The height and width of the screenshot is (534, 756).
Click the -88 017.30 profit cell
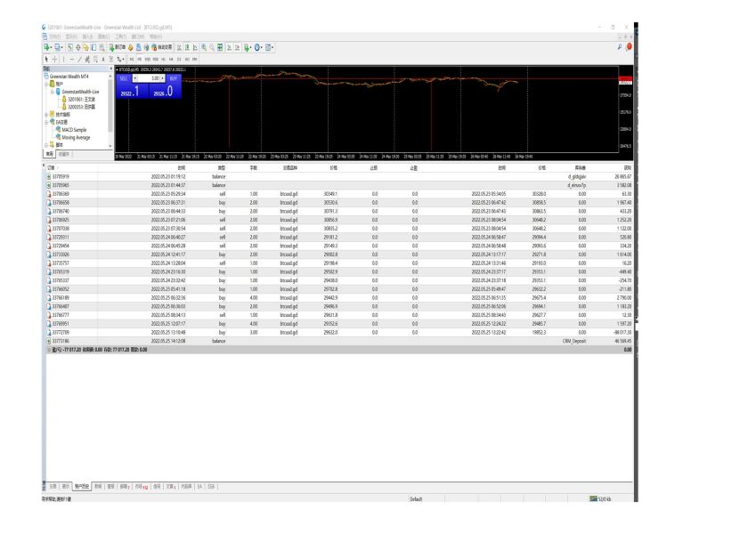622,332
